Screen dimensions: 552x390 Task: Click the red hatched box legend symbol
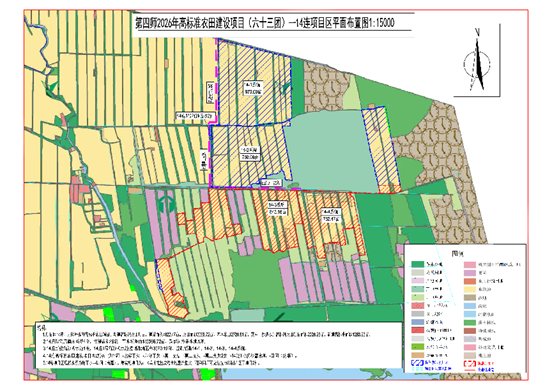pos(470,363)
